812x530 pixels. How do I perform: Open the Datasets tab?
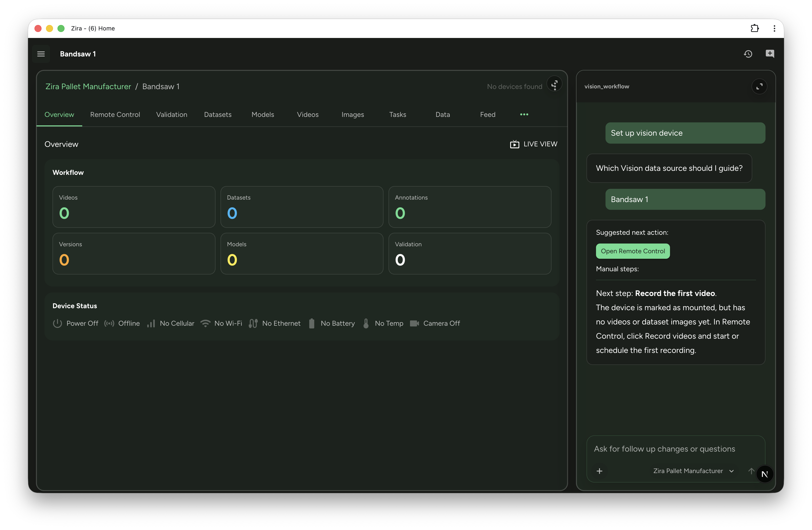click(218, 115)
